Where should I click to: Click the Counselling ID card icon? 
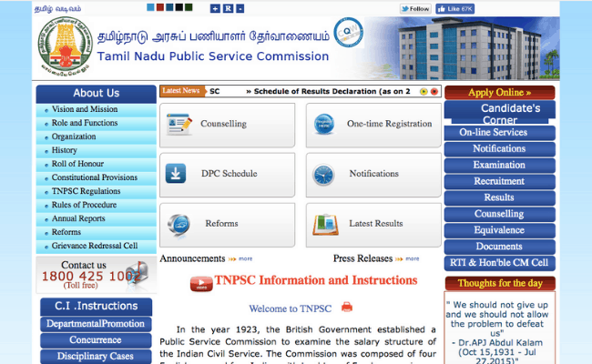coord(179,125)
